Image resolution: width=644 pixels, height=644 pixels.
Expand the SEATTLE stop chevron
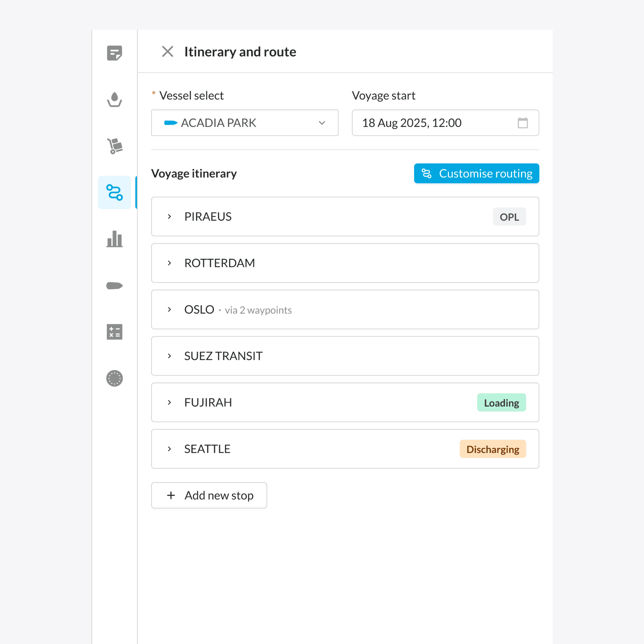[169, 449]
